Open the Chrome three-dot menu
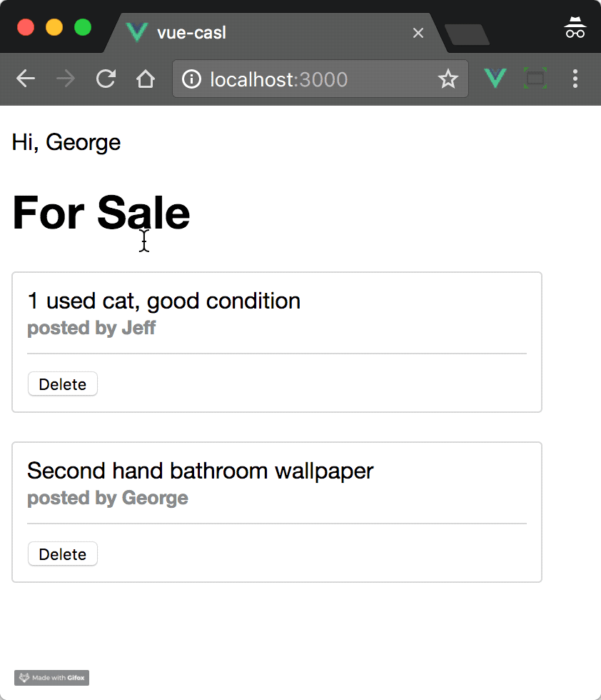The width and height of the screenshot is (601, 700). point(575,79)
